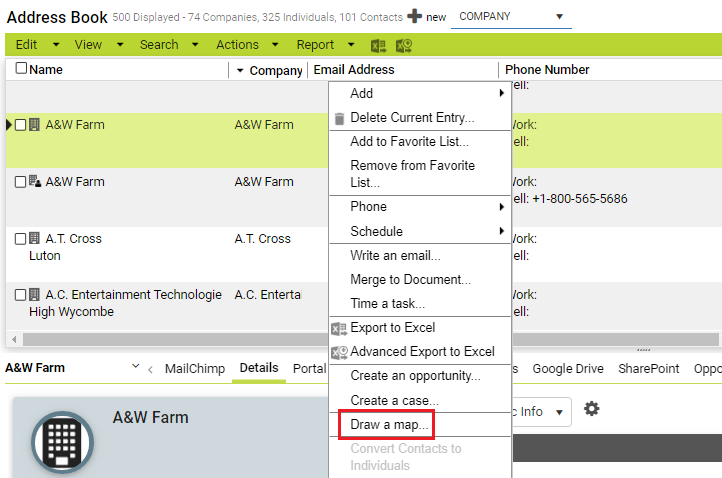722x478 pixels.
Task: Check the A.C. Entertainment Technologies row checkbox
Action: pos(20,295)
